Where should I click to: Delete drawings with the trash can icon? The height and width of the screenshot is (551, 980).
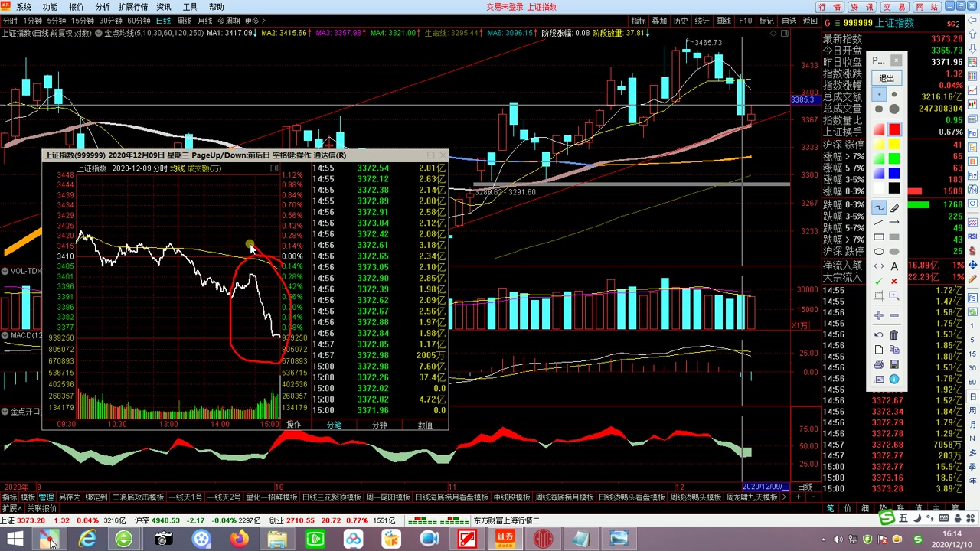point(894,334)
